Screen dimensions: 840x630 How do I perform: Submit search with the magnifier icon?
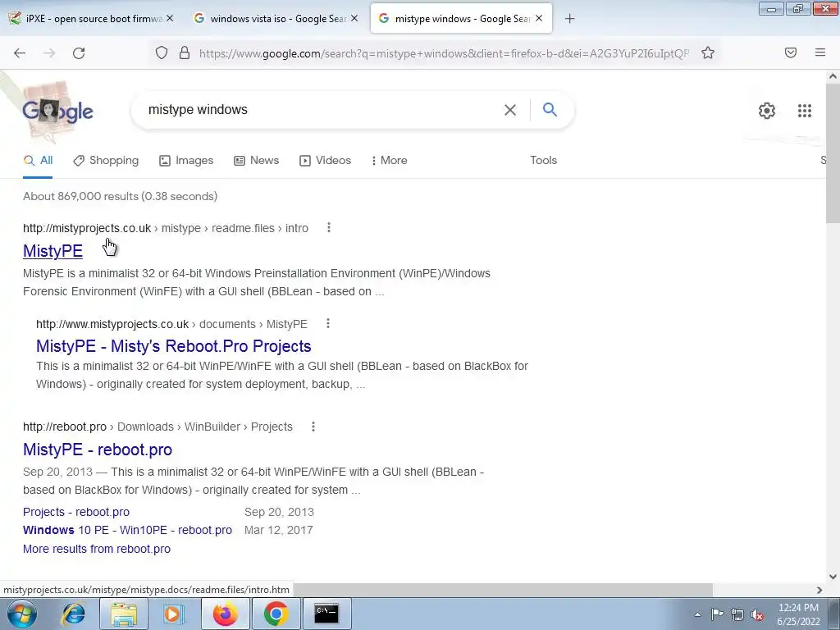tap(550, 110)
